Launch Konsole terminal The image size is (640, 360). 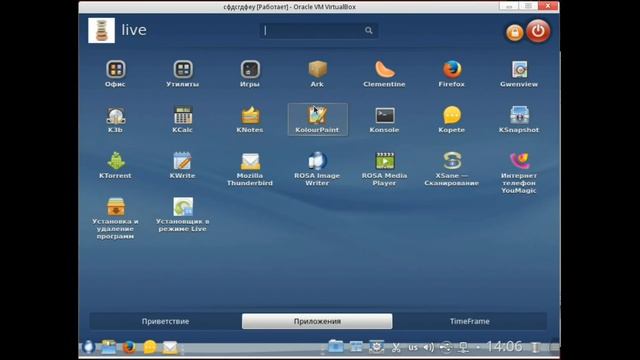[384, 120]
